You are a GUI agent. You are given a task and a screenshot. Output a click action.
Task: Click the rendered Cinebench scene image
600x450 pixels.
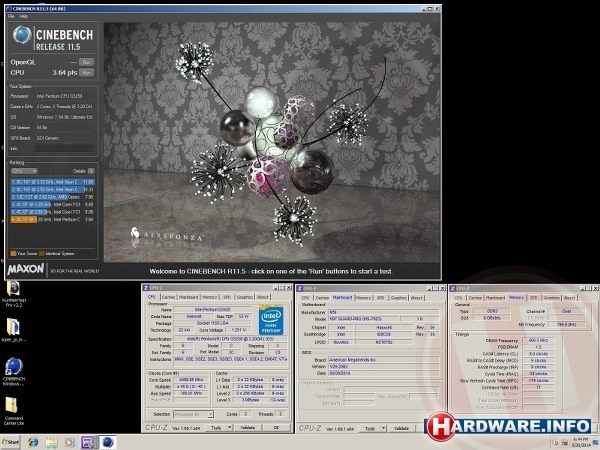tap(272, 142)
